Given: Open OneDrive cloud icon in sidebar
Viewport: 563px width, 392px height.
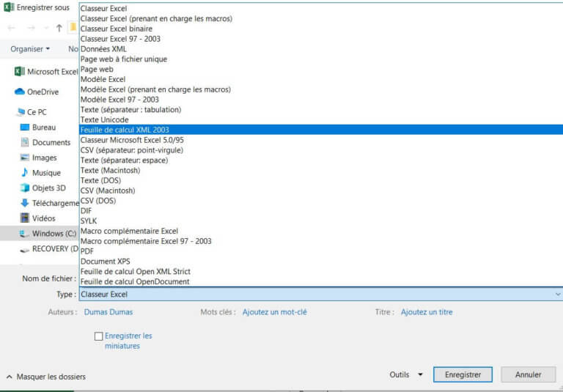Looking at the screenshot, I should point(20,92).
